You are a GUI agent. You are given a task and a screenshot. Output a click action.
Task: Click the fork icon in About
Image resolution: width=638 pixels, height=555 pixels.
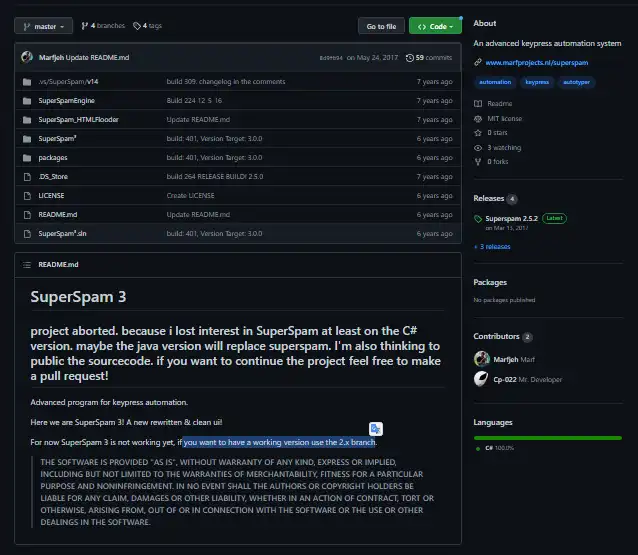pyautogui.click(x=478, y=162)
